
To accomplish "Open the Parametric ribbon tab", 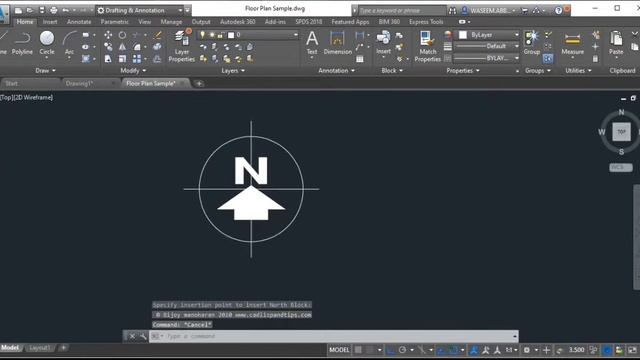I will pos(115,22).
